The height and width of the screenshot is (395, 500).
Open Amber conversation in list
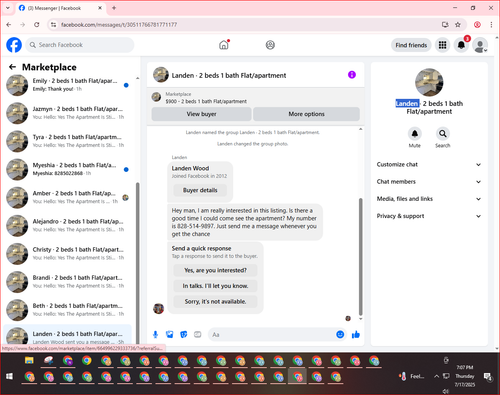[x=68, y=197]
